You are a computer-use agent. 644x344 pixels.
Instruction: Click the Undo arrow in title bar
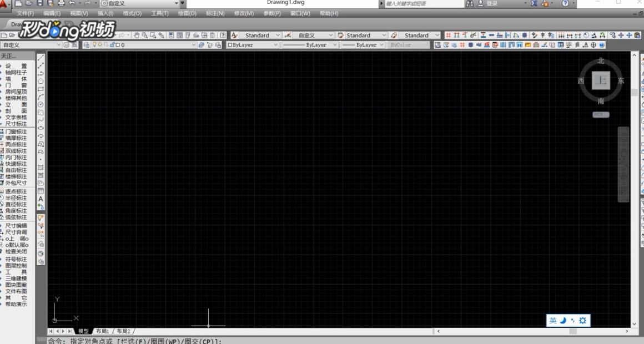point(72,3)
